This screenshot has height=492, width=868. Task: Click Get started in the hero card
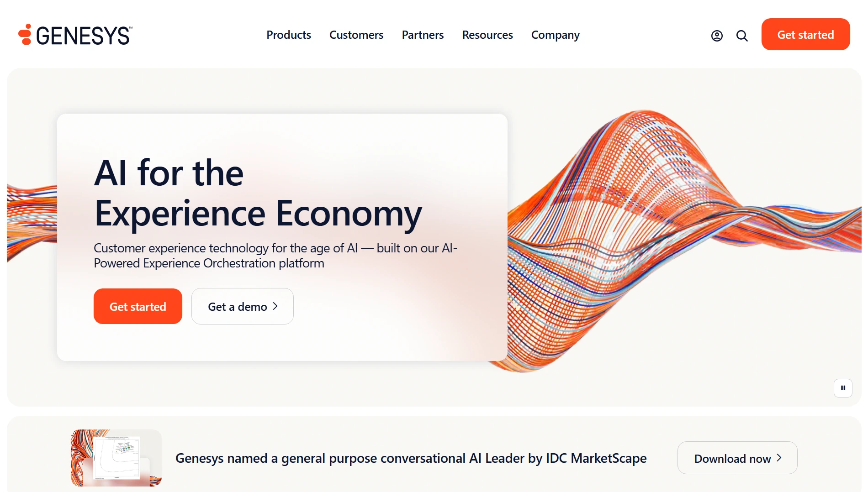[138, 306]
